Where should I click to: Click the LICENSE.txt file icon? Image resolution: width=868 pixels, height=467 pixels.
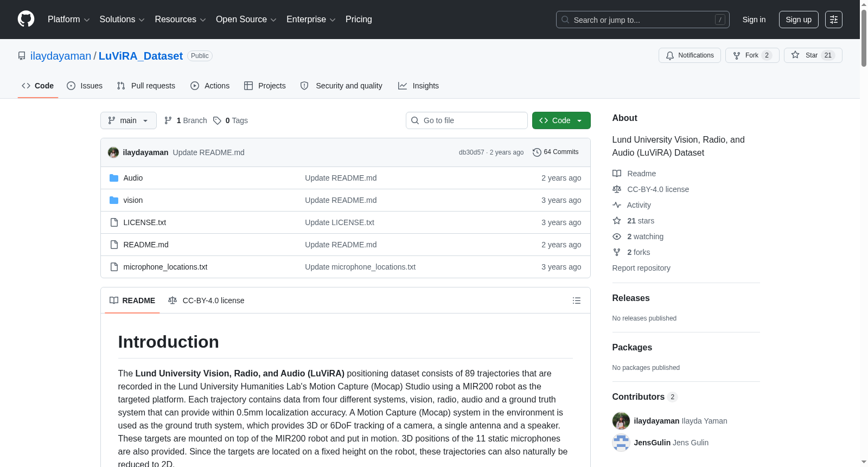point(114,222)
